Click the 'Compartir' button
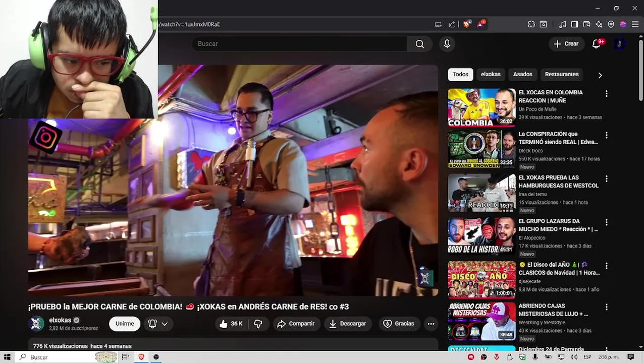This screenshot has height=363, width=644. pyautogui.click(x=296, y=324)
